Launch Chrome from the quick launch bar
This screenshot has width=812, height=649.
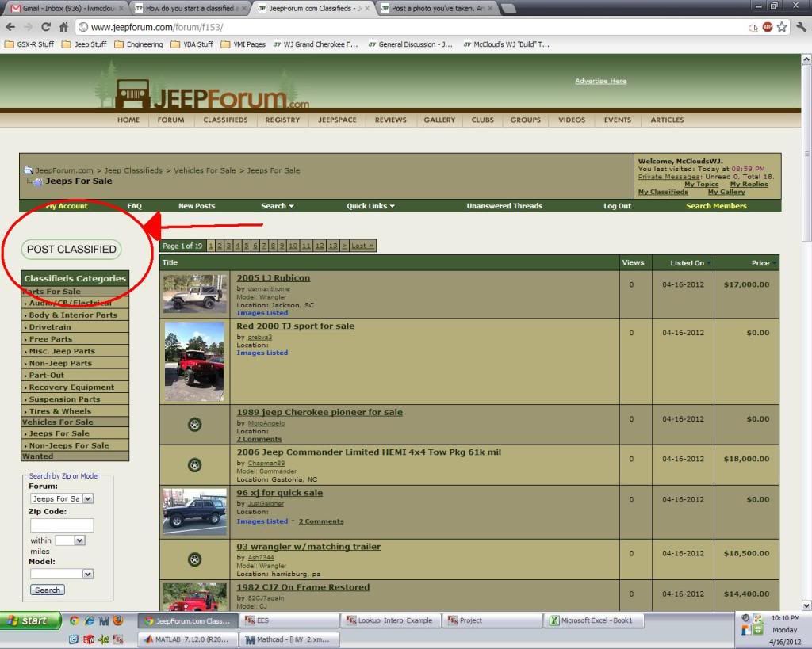(x=74, y=620)
